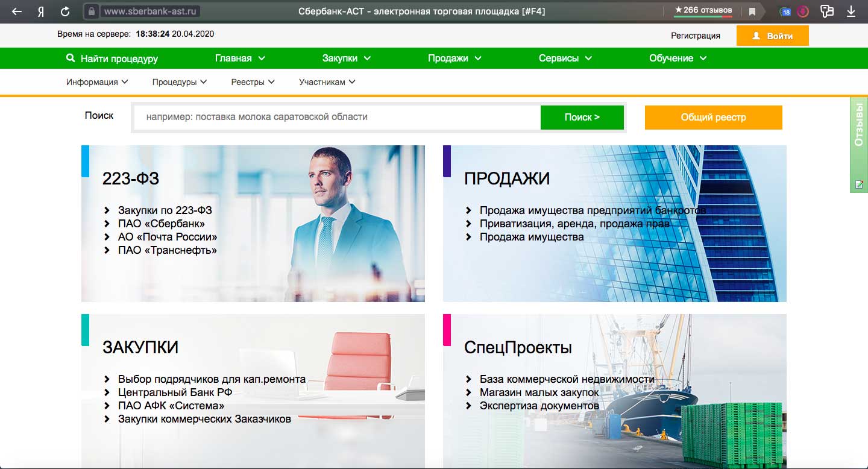Click the padlock site security icon
Screen dimensions: 868x469
click(92, 11)
